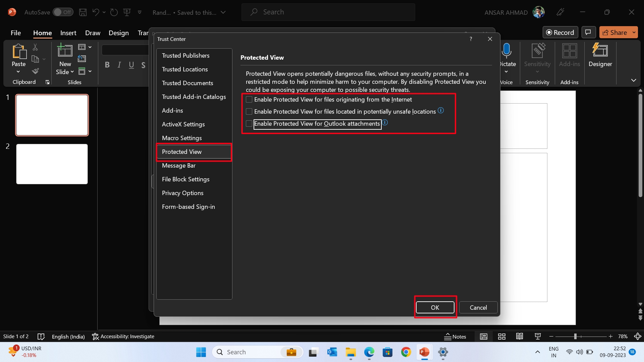The image size is (644, 362).
Task: Click the Cut icon in Clipboard group
Action: 36,47
